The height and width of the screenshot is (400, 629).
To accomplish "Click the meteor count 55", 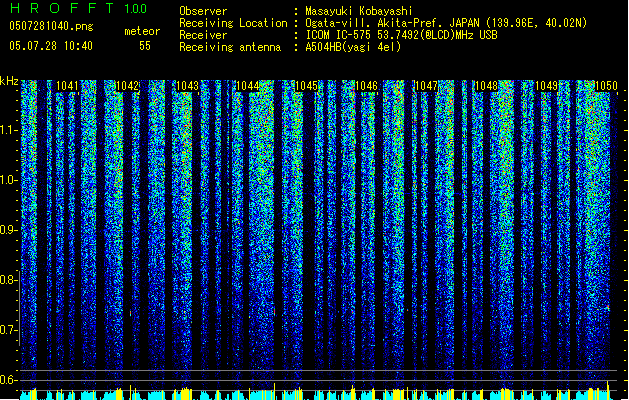I will [x=145, y=46].
